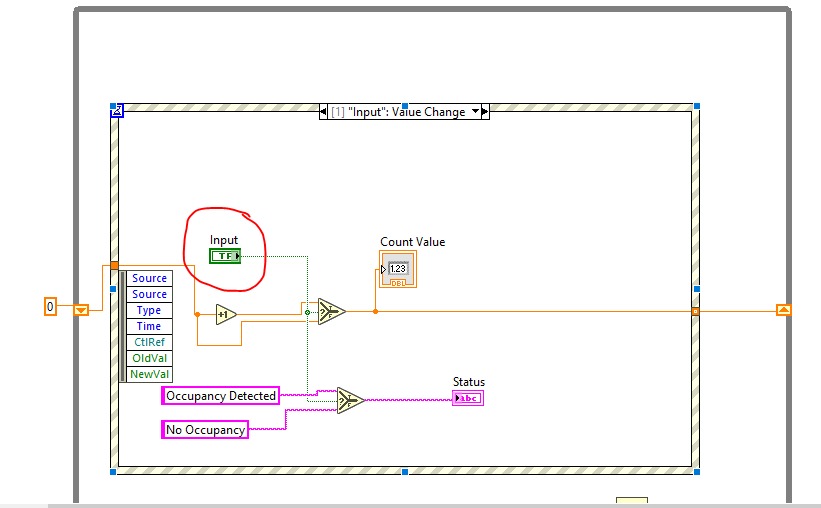Viewport: 821px width, 508px height.
Task: Click the Status string indicator terminal
Action: point(467,398)
